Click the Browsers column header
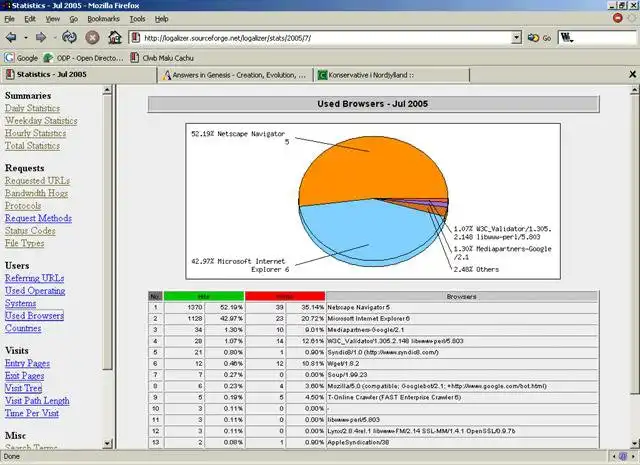This screenshot has width=640, height=465. click(462, 296)
